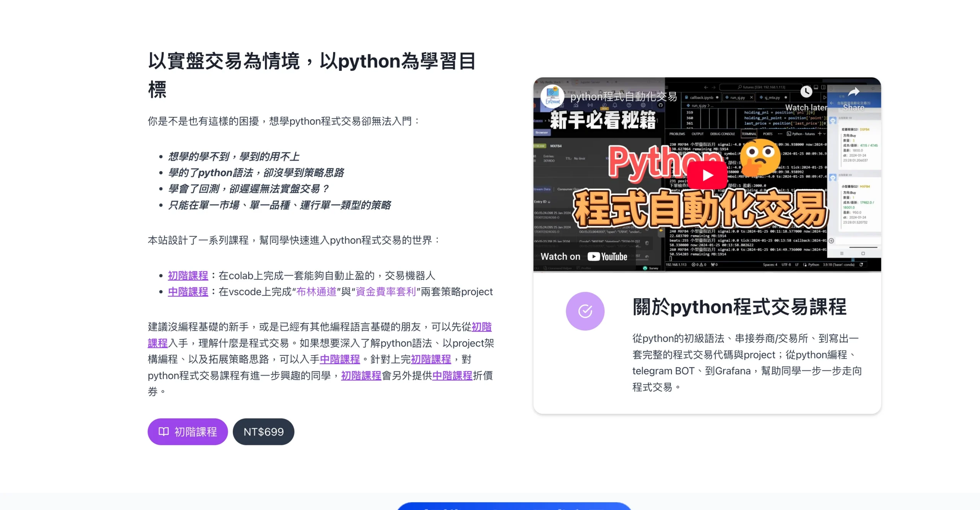The image size is (980, 510).
Task: Click the 資金費率套利 strategy link
Action: click(385, 292)
